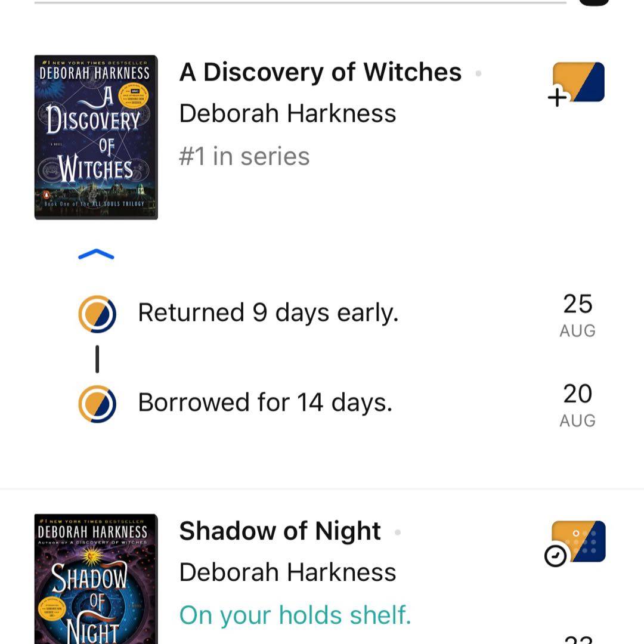Image resolution: width=644 pixels, height=644 pixels.
Task: Click the "Borrowed for 14 days." timeline entry
Action: (x=265, y=403)
